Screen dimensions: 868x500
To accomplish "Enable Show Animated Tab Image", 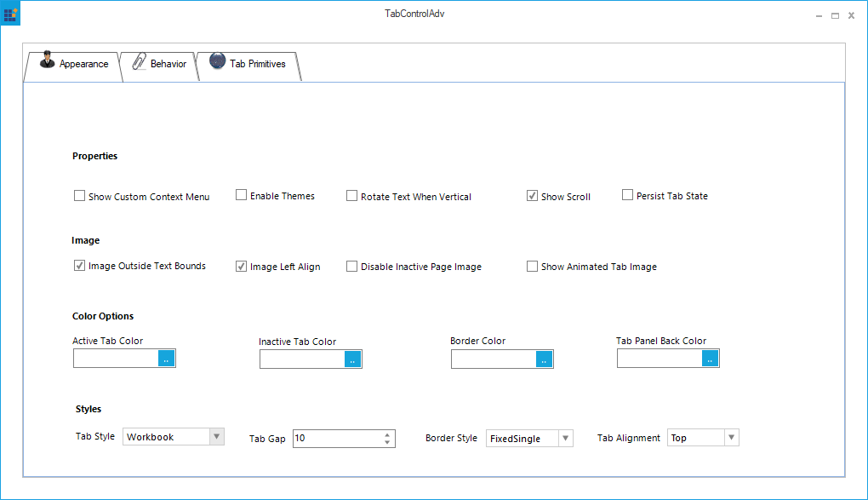I will coord(532,266).
